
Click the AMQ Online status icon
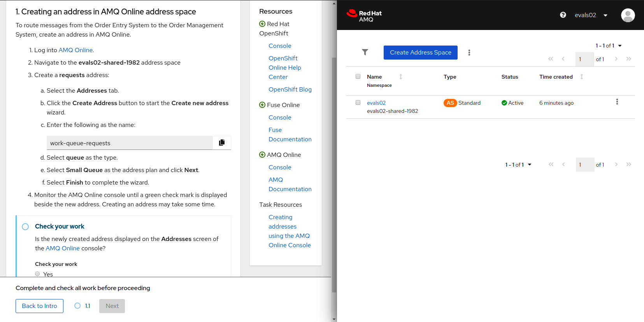[262, 155]
